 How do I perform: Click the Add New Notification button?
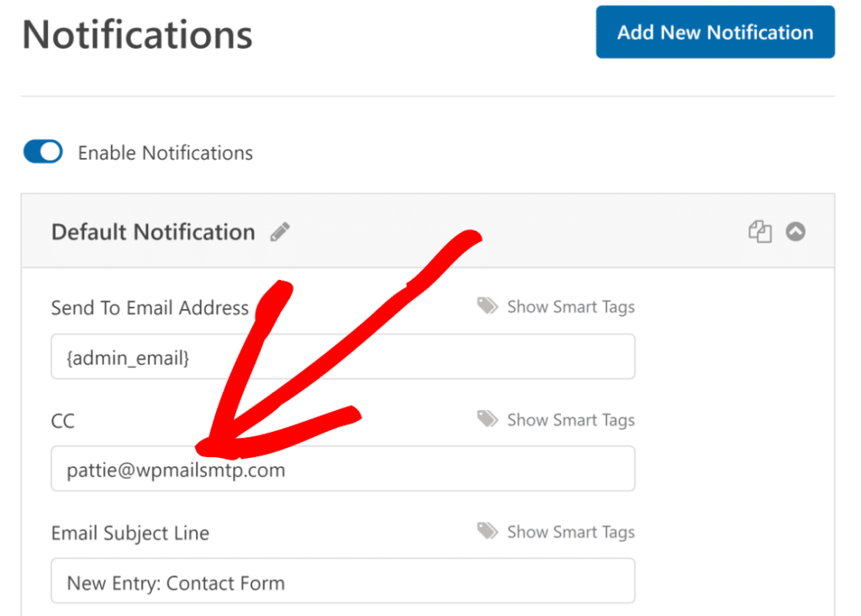click(x=715, y=33)
